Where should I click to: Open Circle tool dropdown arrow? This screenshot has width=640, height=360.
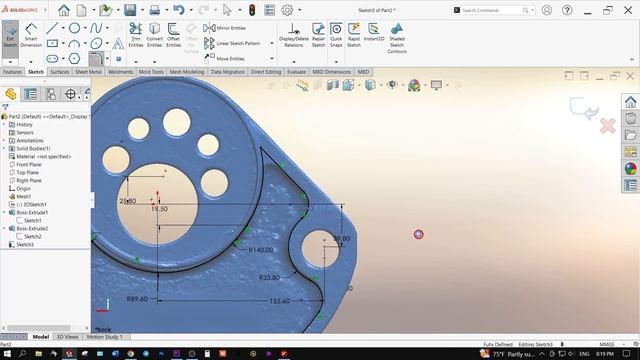click(x=85, y=28)
